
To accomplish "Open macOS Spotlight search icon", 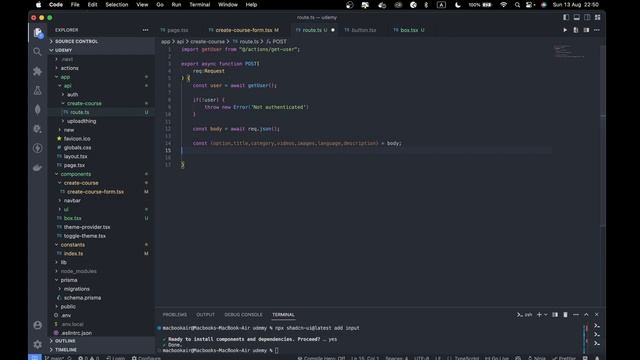I will (517, 5).
